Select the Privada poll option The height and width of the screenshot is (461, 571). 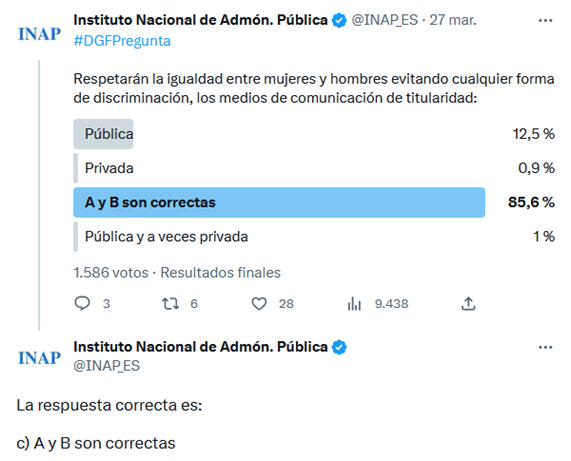point(314,168)
